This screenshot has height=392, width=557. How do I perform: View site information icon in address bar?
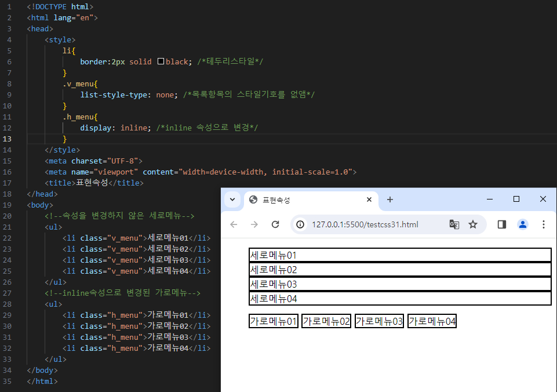pos(300,224)
